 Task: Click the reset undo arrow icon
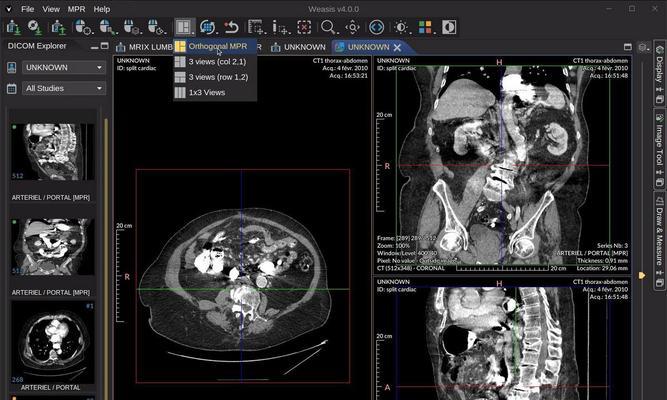tap(232, 27)
